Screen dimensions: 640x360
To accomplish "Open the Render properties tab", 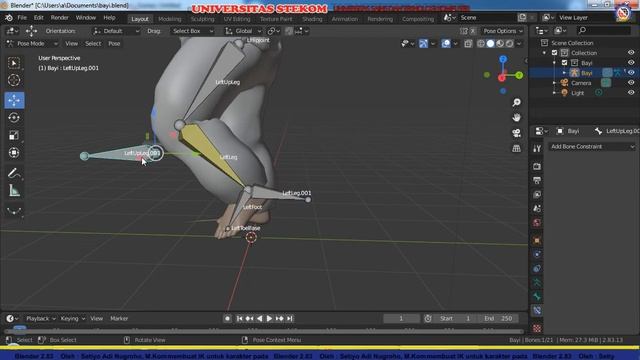I will tap(537, 167).
